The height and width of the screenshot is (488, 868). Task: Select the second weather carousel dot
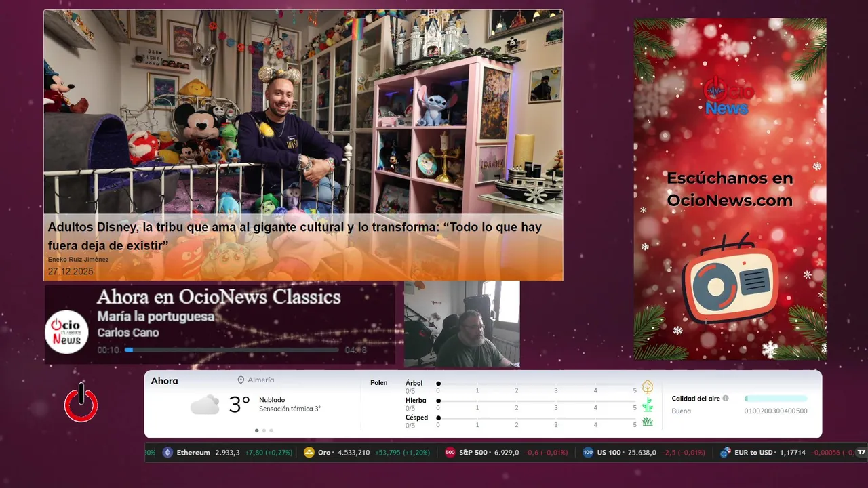(264, 430)
